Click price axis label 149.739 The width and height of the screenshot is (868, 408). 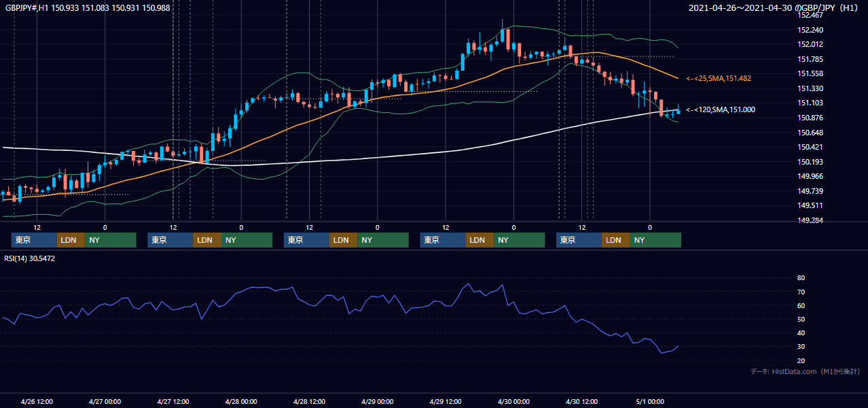[811, 191]
